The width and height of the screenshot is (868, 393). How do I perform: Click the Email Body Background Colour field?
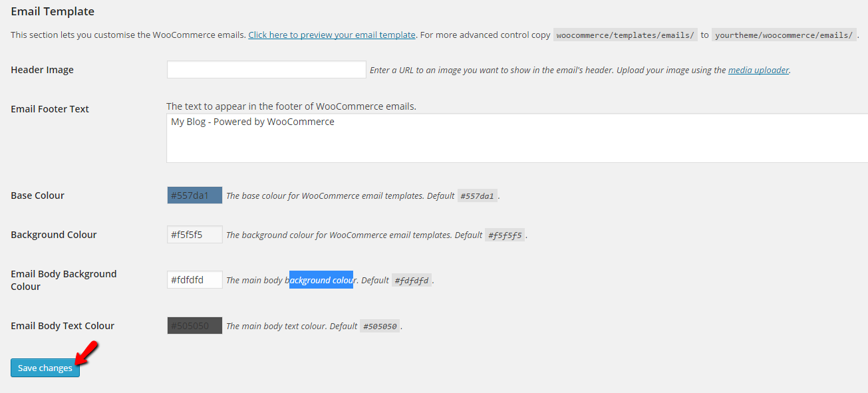(x=194, y=279)
